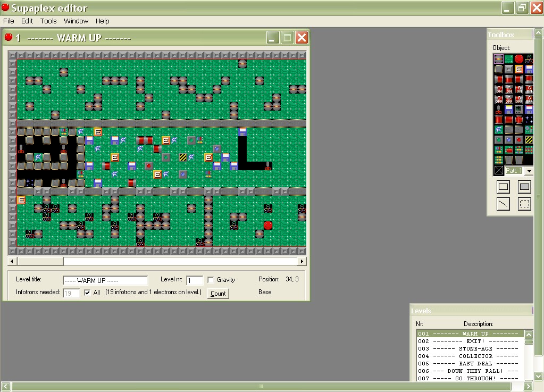Image resolution: width=544 pixels, height=392 pixels.
Task: Pick the gray pyramid hardware wall in Toolbox
Action: [508, 69]
